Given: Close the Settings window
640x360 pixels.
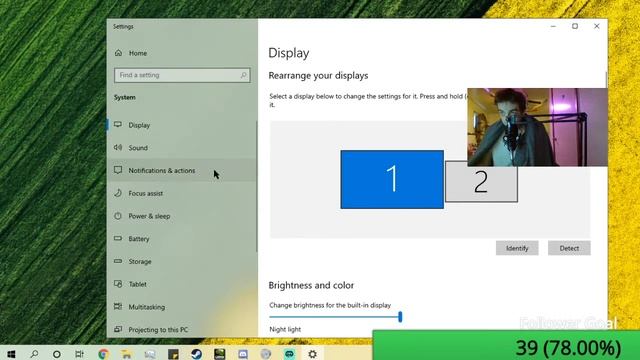Looking at the screenshot, I should coord(596,26).
